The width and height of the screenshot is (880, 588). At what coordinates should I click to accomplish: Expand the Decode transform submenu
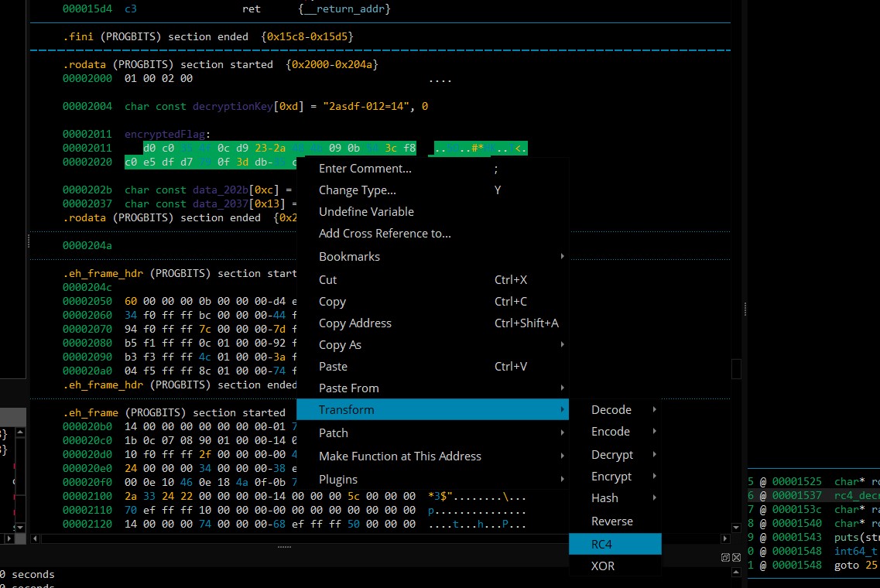tap(615, 409)
